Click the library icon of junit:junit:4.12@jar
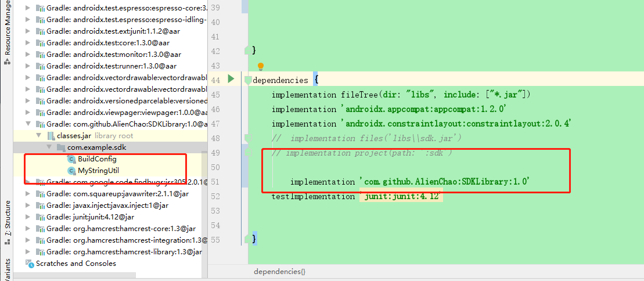 coord(40,217)
